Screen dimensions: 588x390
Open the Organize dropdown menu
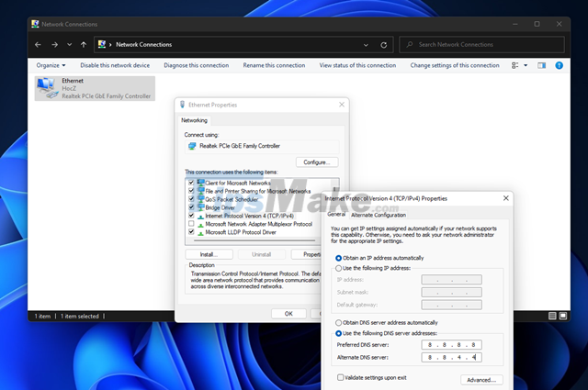click(x=51, y=65)
